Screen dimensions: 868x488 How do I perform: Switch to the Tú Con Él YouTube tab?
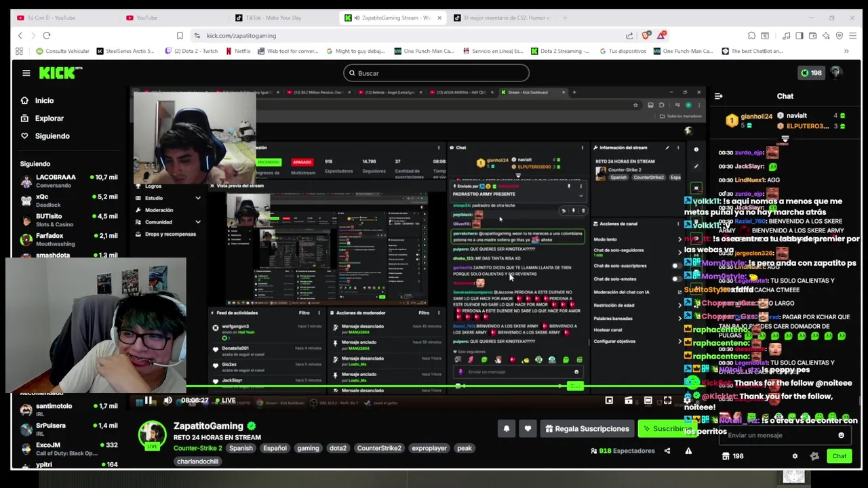[x=64, y=18]
